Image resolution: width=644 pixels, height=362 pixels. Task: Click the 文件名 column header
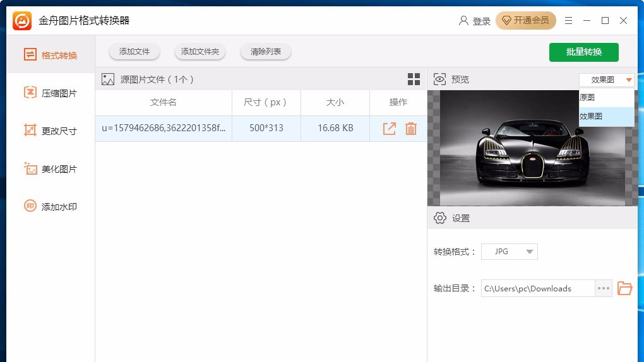tap(164, 102)
